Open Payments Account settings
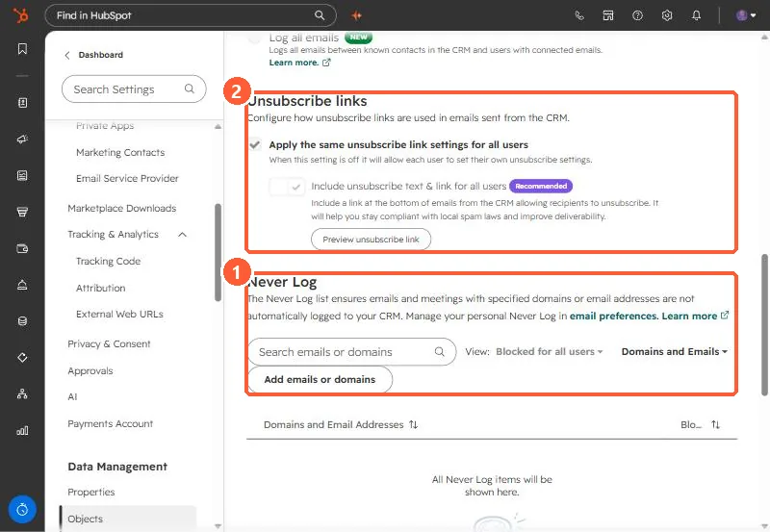This screenshot has width=770, height=532. tap(110, 423)
